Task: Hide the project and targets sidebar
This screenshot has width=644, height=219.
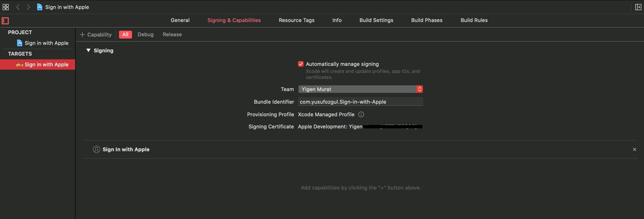Action: pyautogui.click(x=5, y=21)
